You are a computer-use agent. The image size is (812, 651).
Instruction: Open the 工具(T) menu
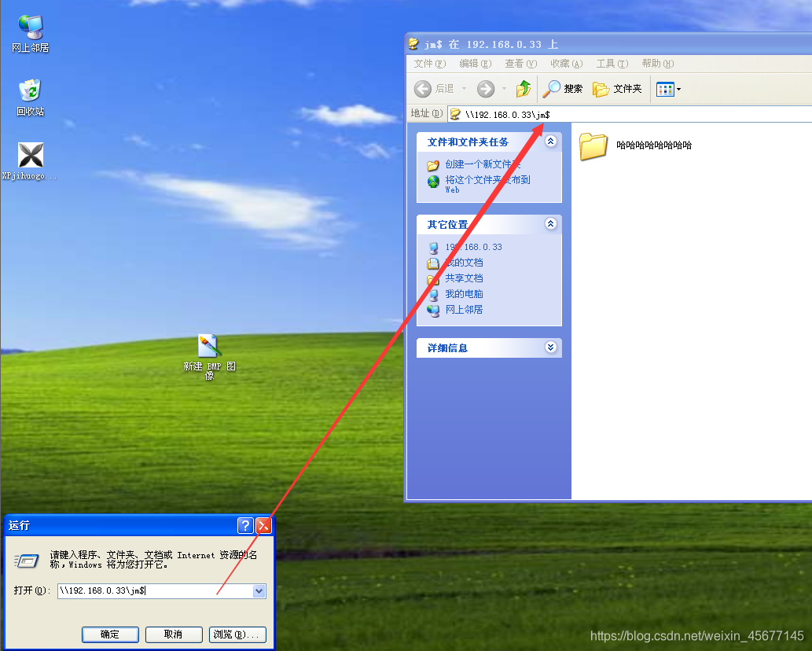612,64
